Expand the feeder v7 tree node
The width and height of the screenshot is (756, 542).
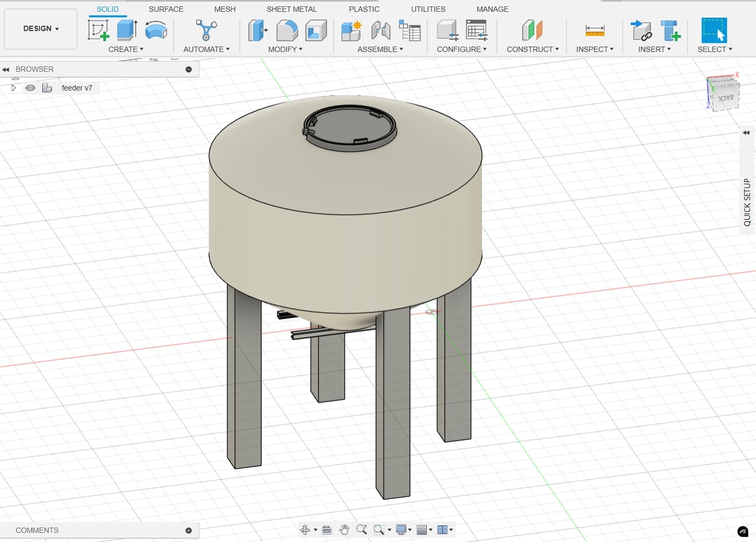[13, 88]
